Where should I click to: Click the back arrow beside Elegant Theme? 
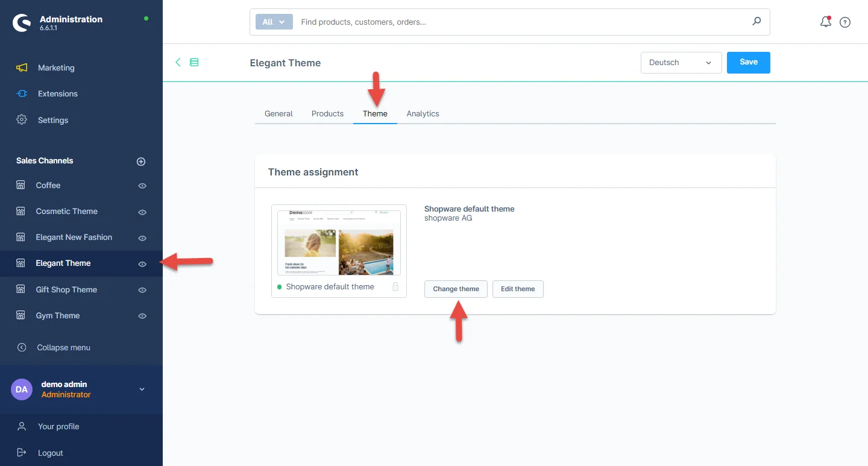tap(178, 62)
